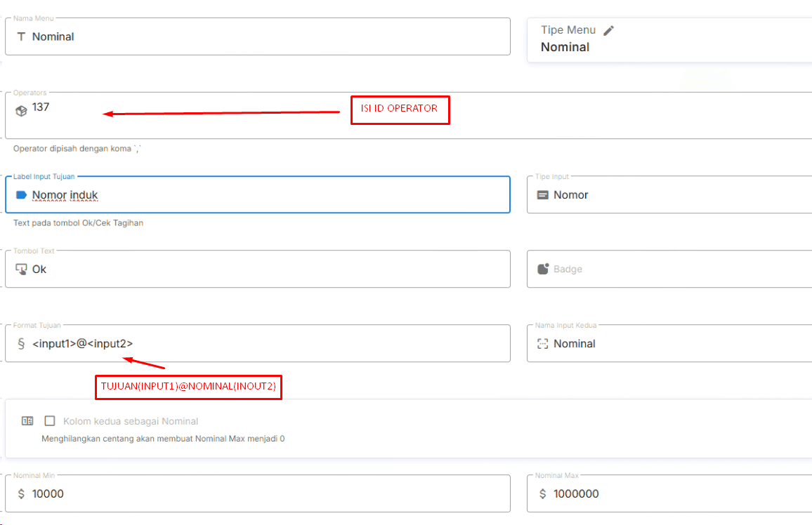Click the Badge field icon
The height and width of the screenshot is (525, 812).
[x=542, y=269]
